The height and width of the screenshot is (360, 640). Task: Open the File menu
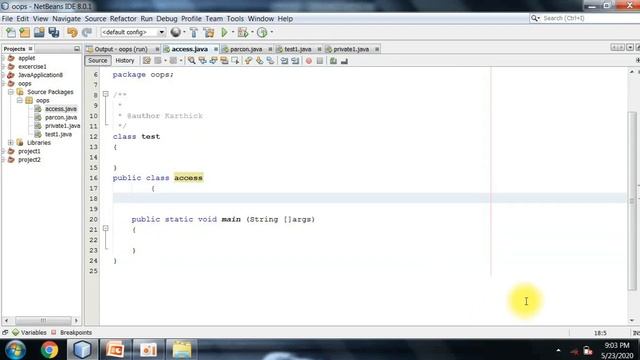pos(7,19)
